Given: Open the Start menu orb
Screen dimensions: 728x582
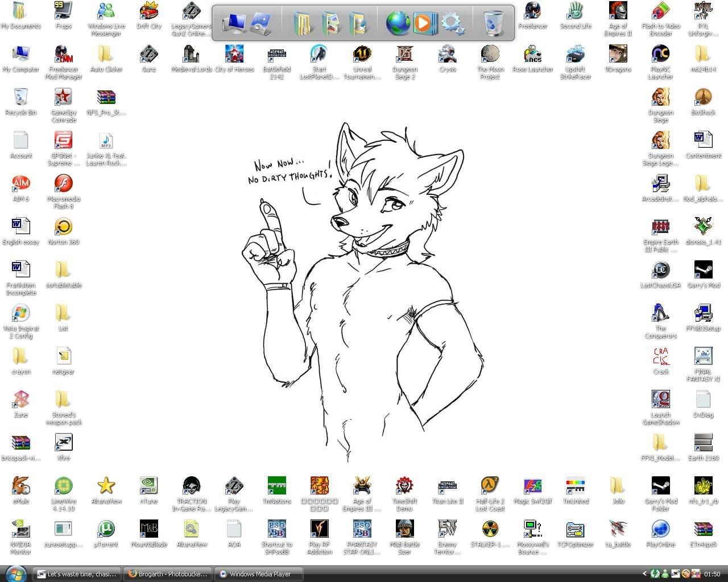Looking at the screenshot, I should tap(15, 573).
